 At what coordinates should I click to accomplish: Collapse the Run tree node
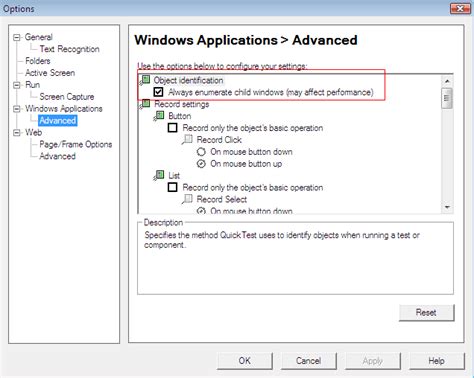pyautogui.click(x=16, y=85)
